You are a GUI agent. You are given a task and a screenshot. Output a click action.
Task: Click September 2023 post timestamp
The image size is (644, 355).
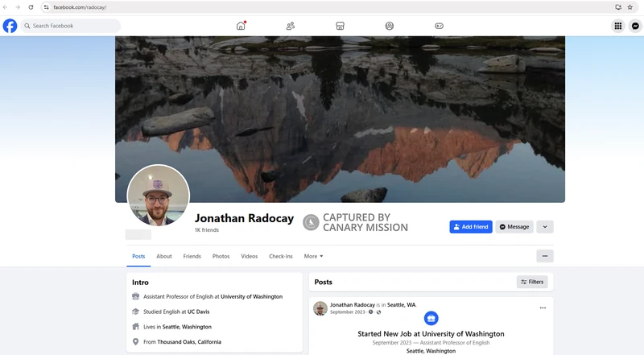(x=348, y=312)
